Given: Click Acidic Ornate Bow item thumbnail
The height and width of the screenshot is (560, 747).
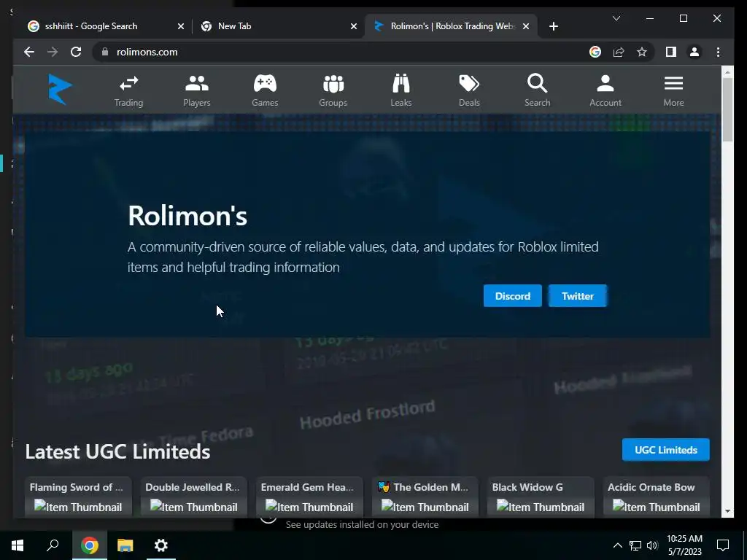Looking at the screenshot, I should pyautogui.click(x=656, y=507).
